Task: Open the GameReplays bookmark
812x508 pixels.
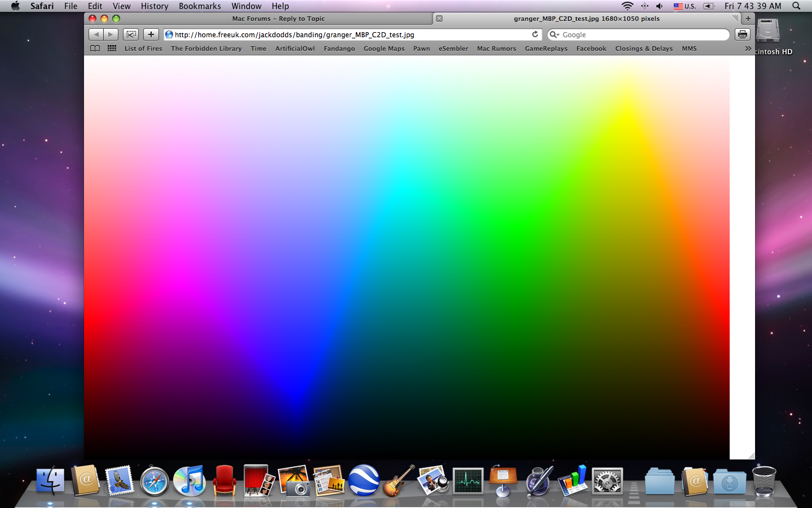Action: tap(546, 49)
